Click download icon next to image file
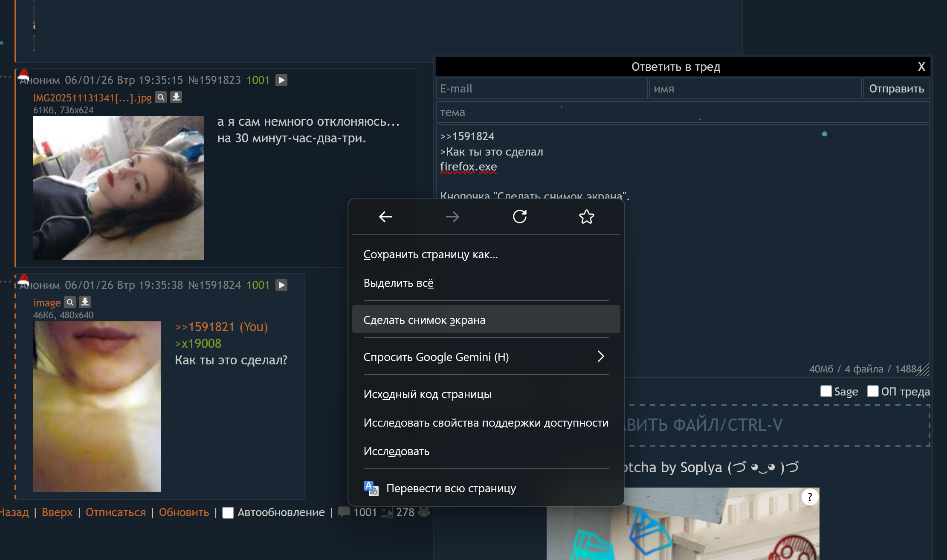This screenshot has width=947, height=560. [85, 302]
